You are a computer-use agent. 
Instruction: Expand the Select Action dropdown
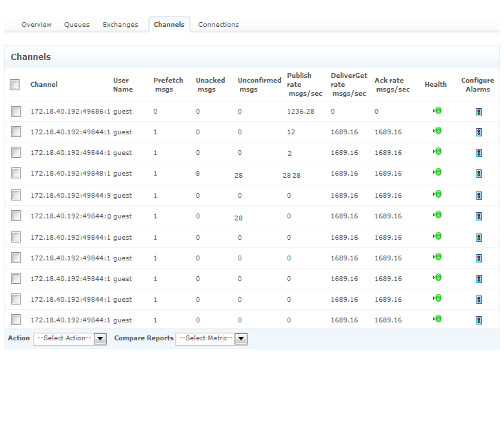pos(70,338)
